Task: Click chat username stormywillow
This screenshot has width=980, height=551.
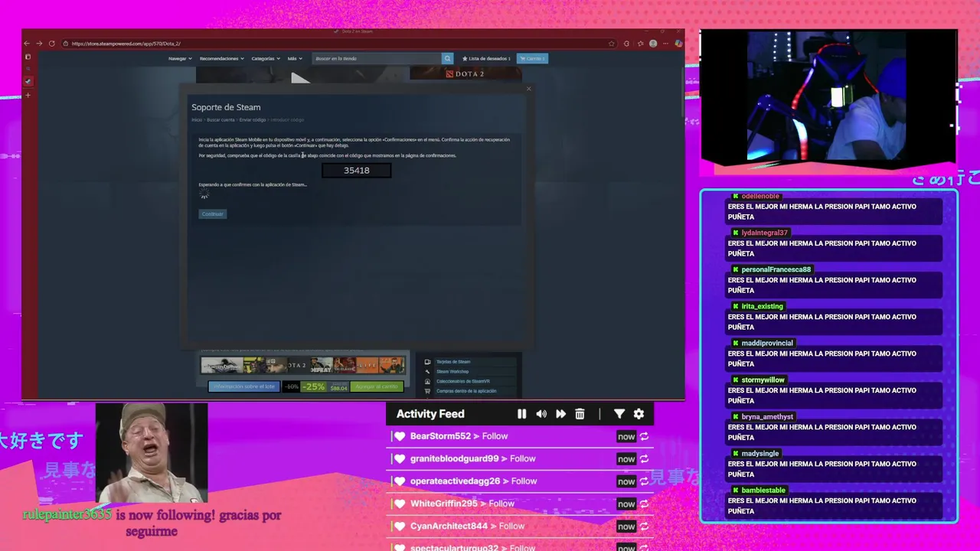Action: [763, 380]
